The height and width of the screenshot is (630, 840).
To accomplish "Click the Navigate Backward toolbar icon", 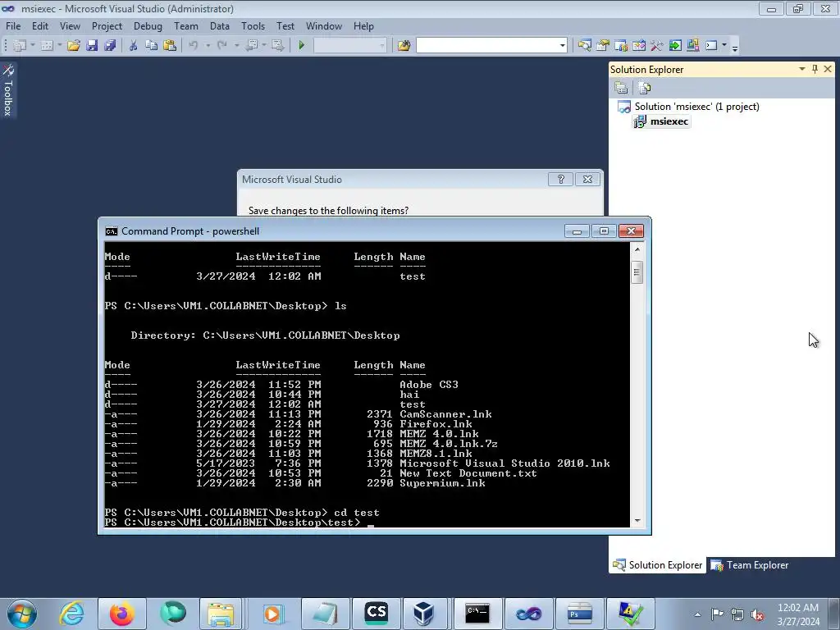I will (x=252, y=46).
